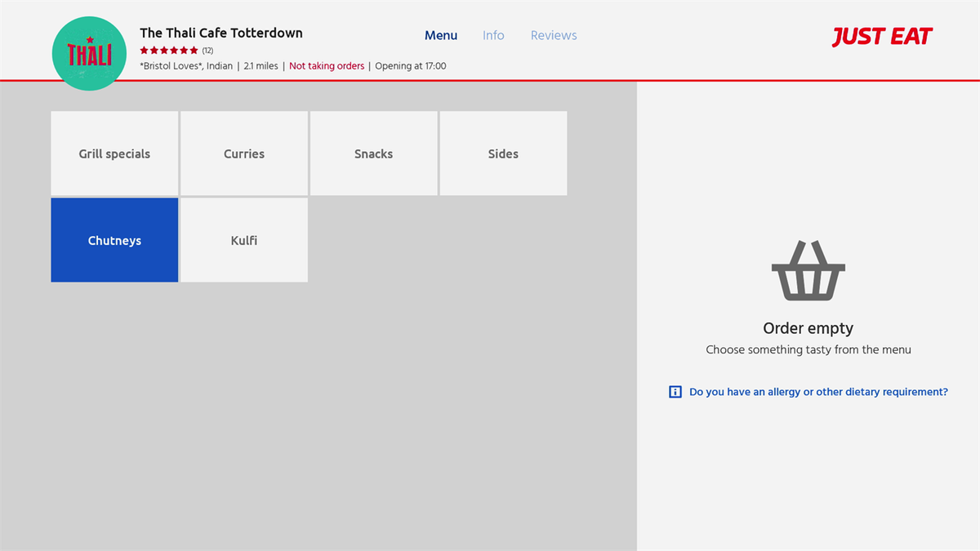
Task: Click the *Bristol Loves*, Indian cuisine text
Action: pyautogui.click(x=186, y=66)
